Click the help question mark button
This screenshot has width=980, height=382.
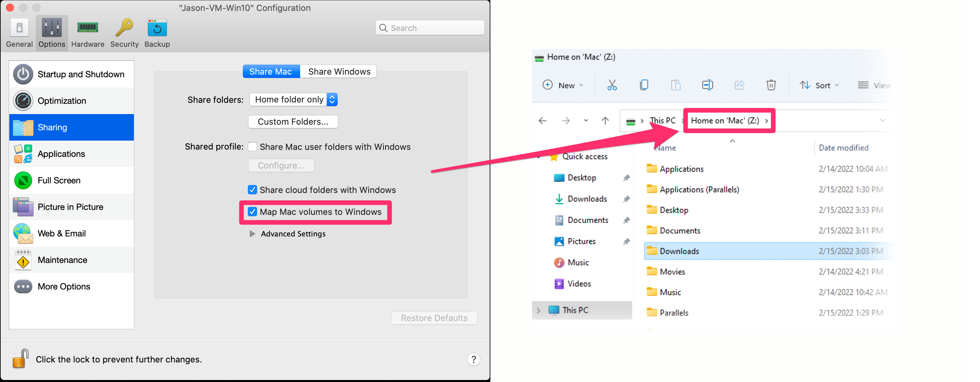(473, 359)
